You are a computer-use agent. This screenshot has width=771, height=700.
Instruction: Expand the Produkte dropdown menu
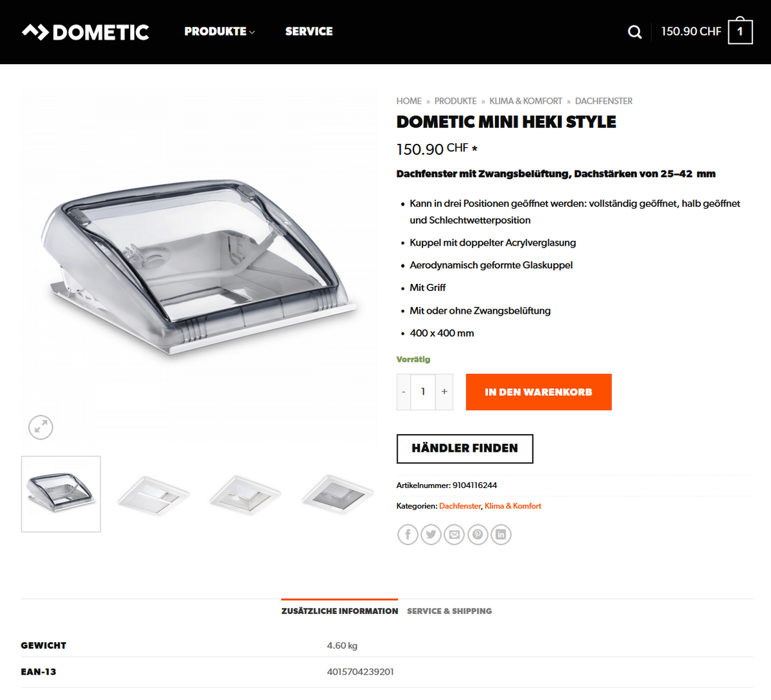(x=219, y=32)
